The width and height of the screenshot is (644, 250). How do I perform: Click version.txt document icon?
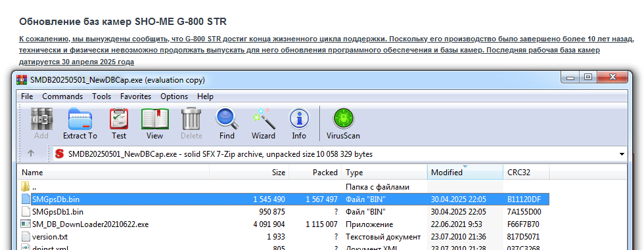tap(26, 237)
